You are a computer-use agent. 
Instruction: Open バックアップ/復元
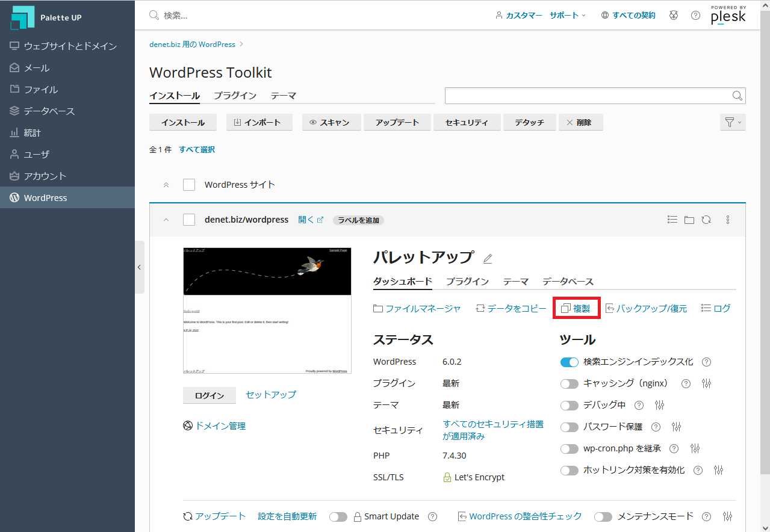click(x=646, y=308)
